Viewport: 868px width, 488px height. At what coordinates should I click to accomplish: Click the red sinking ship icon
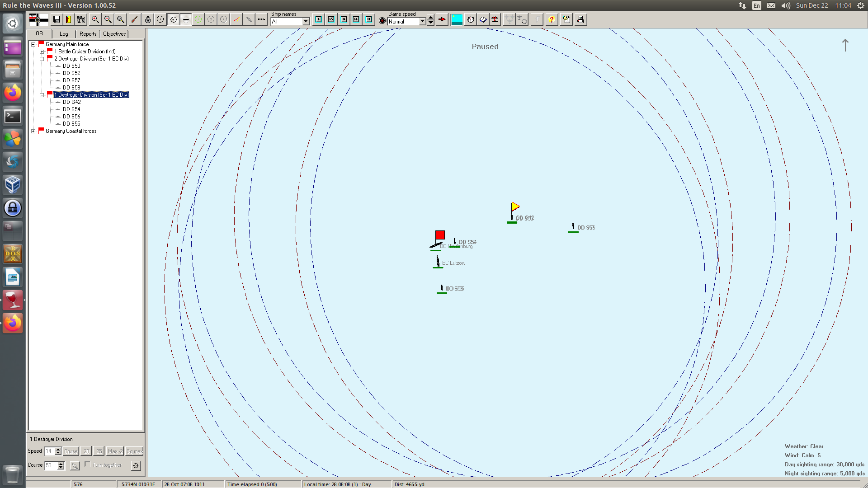pos(495,19)
